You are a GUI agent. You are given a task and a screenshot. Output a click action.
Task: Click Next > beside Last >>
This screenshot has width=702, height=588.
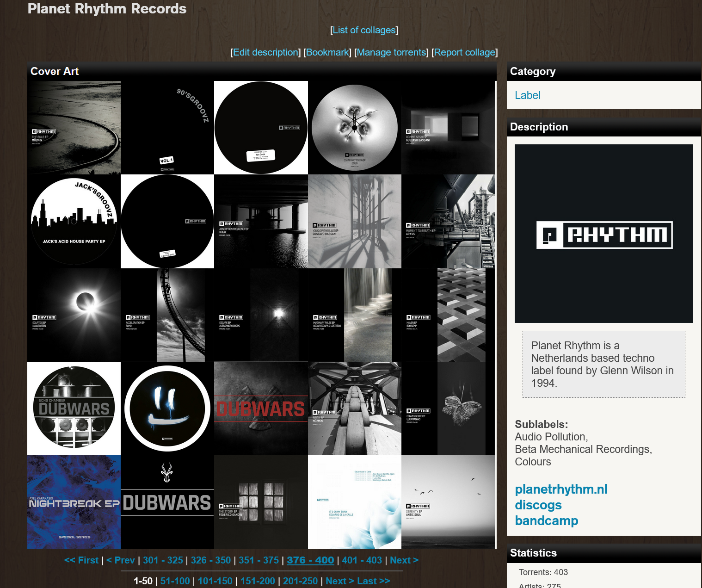pos(340,581)
